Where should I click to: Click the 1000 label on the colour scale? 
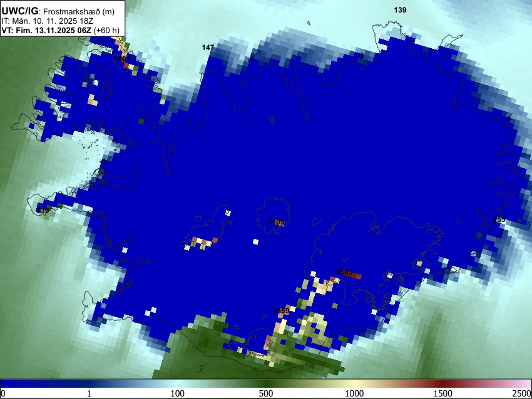354,393
